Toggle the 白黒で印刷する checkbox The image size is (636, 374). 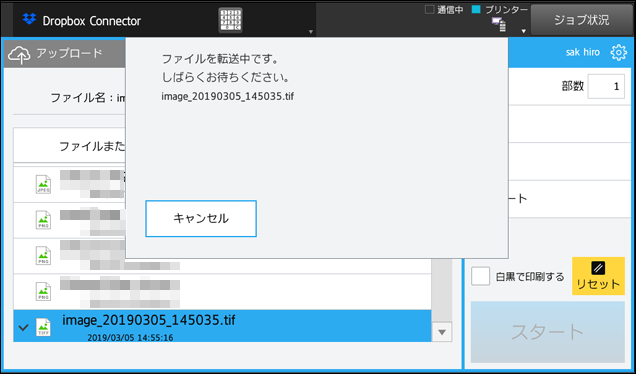[x=480, y=276]
